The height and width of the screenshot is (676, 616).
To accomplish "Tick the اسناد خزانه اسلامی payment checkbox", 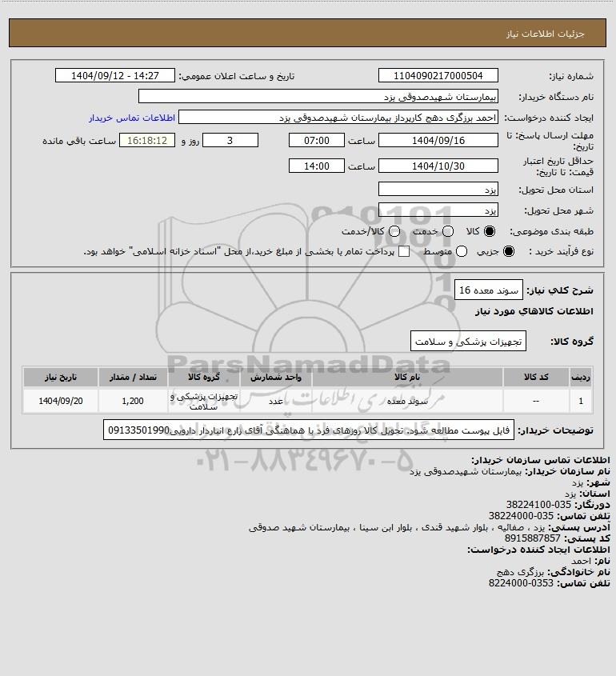I will coord(404,251).
